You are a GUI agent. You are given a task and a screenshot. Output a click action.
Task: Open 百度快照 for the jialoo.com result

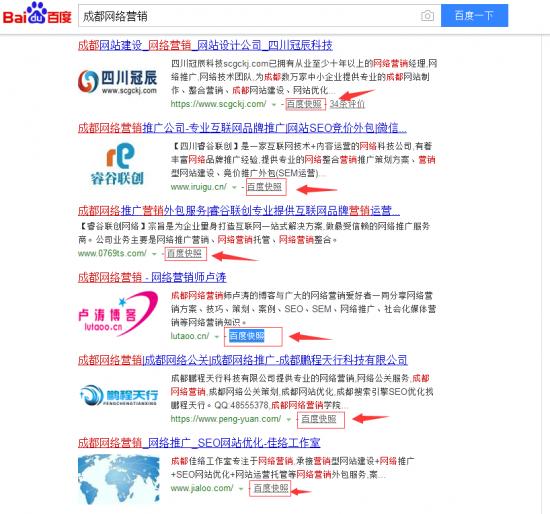pyautogui.click(x=271, y=488)
